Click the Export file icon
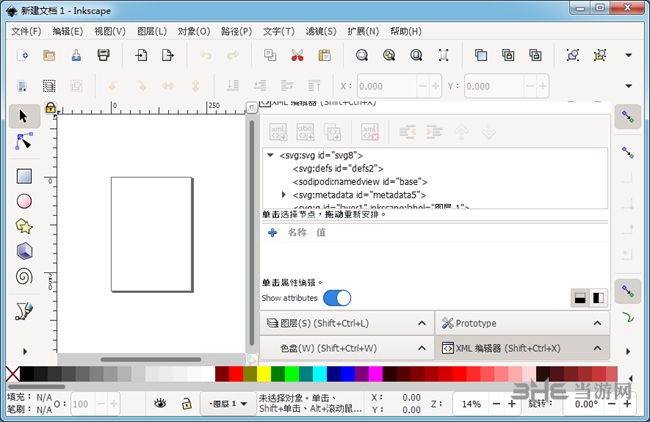The width and height of the screenshot is (650, 422). pos(168,55)
